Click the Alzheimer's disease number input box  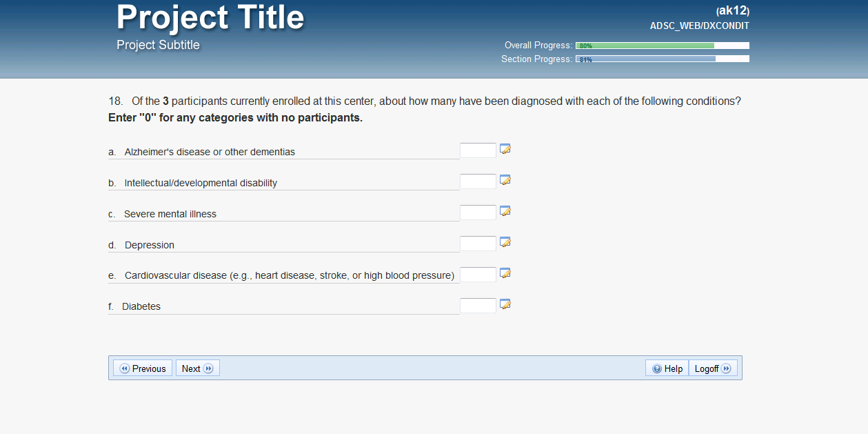478,150
